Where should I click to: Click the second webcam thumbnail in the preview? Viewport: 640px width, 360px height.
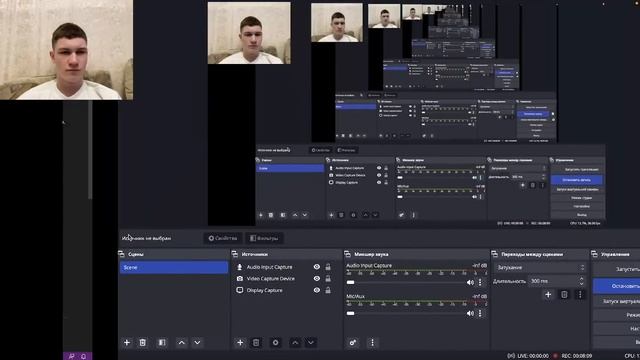[249, 33]
